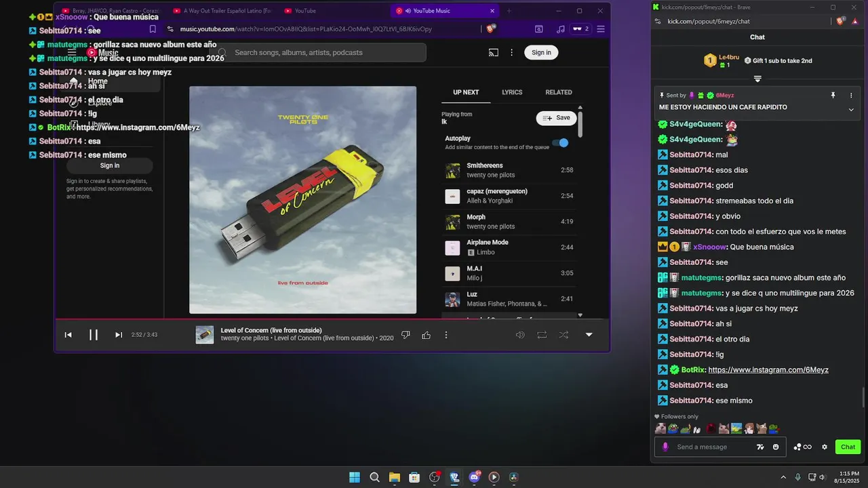Click the red playback progress bar

(332, 319)
